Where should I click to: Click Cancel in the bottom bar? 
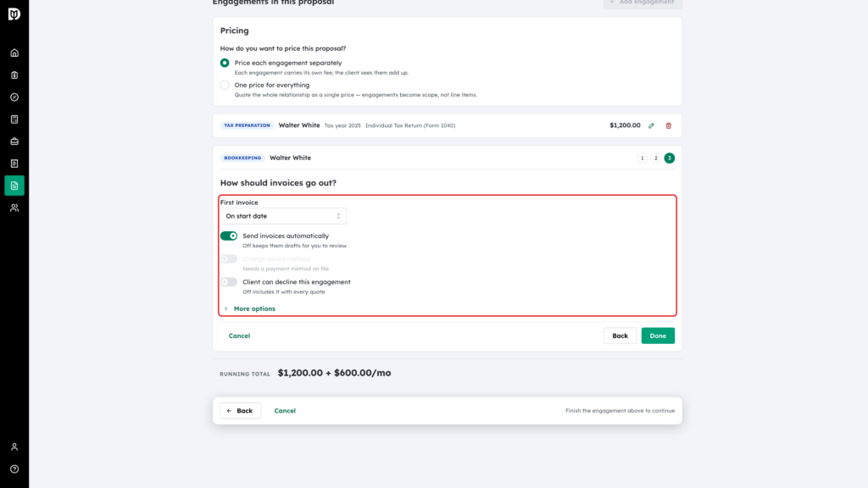coord(285,411)
